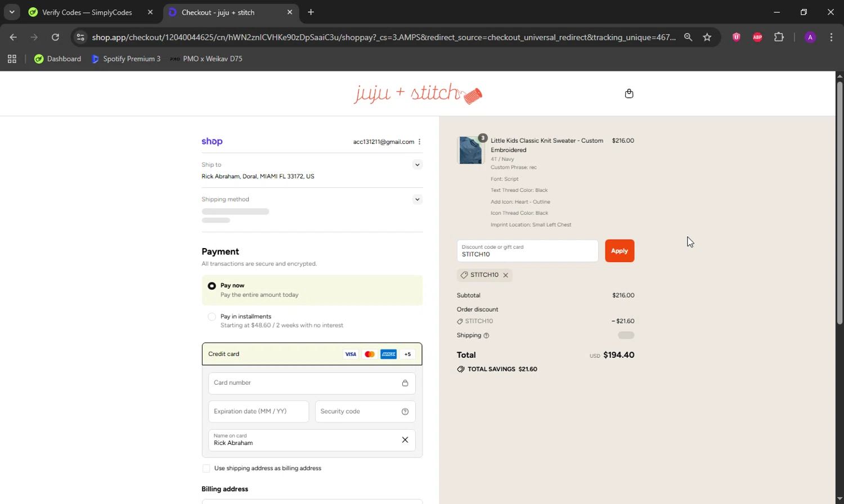Open the zoom magnifier in address bar

(x=688, y=37)
